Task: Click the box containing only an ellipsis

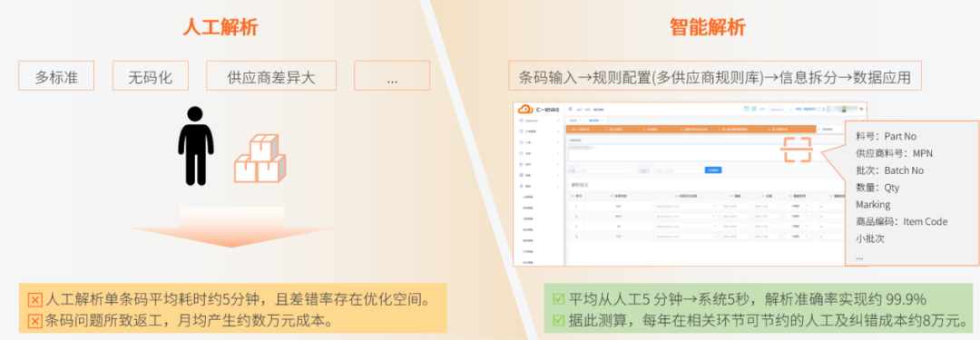Action: tap(392, 75)
